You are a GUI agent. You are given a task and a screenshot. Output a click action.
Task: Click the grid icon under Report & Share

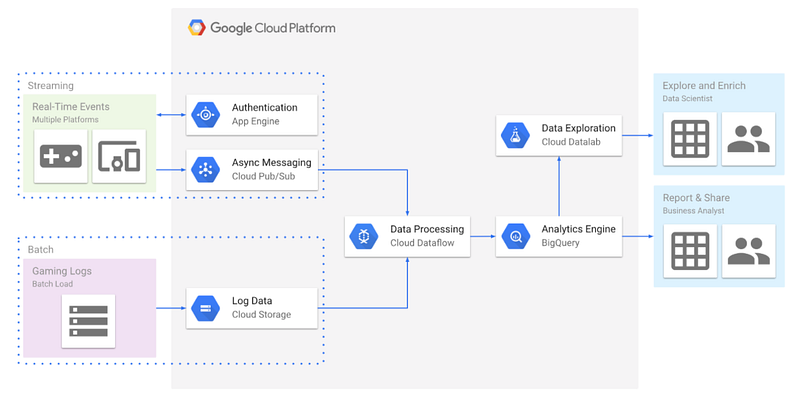pyautogui.click(x=690, y=251)
